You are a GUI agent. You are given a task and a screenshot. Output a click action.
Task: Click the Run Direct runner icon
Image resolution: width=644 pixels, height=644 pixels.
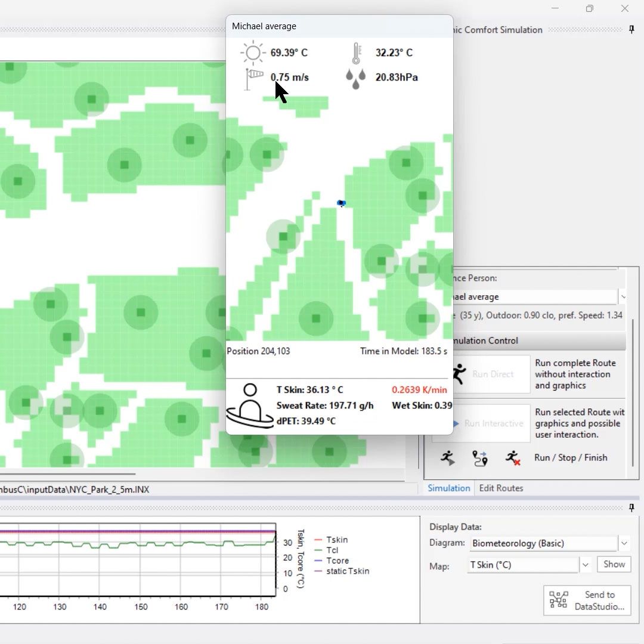pos(458,374)
